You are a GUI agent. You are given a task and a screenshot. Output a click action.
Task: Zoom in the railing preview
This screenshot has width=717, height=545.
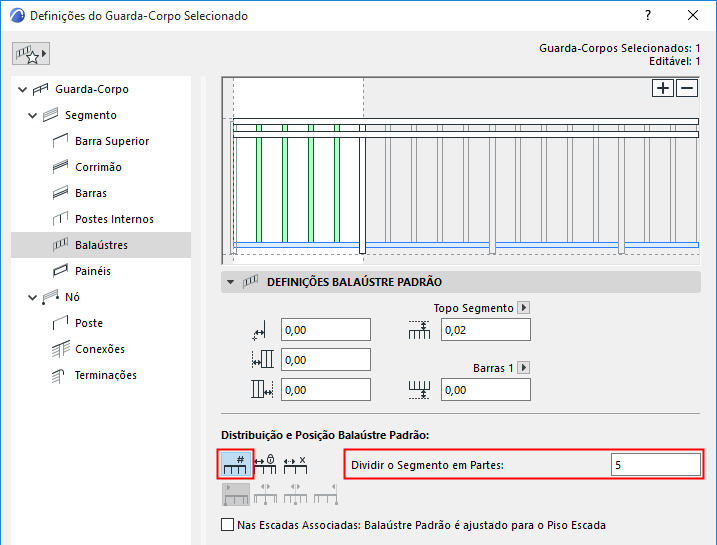tap(663, 88)
